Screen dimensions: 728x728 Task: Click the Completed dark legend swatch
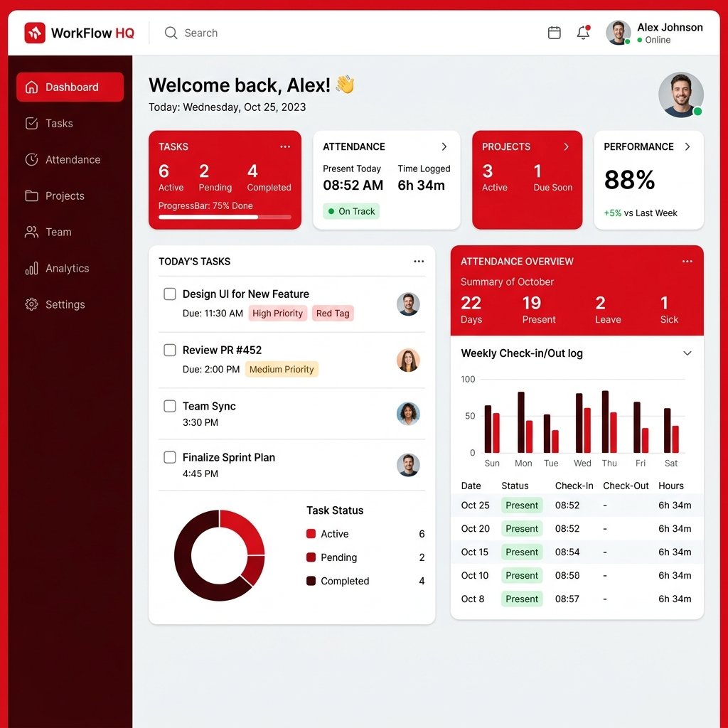pyautogui.click(x=311, y=581)
